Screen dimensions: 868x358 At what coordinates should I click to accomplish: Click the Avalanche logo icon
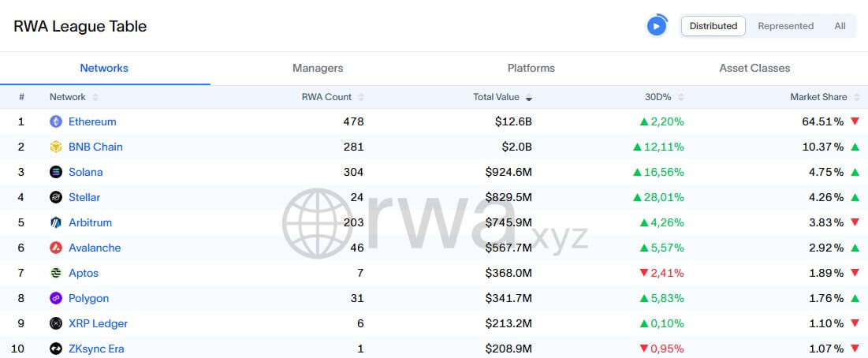click(x=56, y=248)
